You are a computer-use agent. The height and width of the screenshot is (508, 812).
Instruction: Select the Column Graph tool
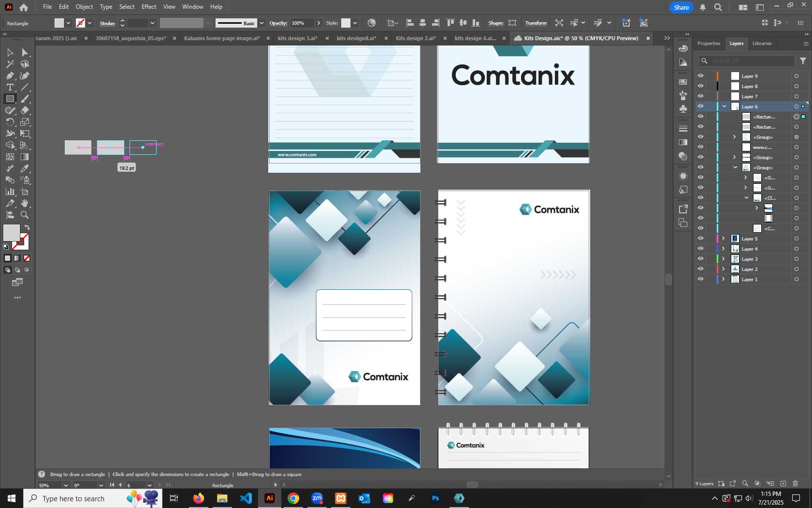(10, 192)
